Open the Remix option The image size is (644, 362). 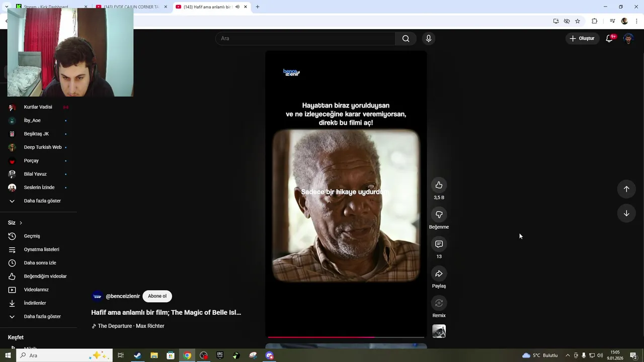click(x=439, y=303)
